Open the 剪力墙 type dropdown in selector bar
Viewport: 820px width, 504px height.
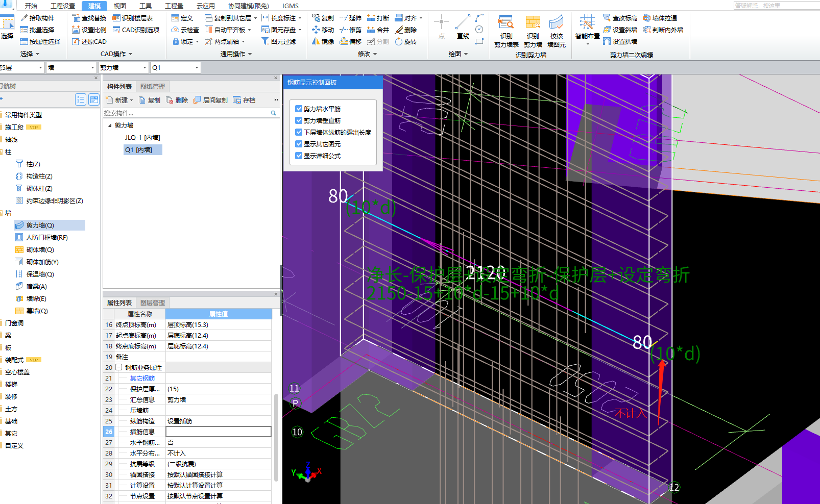tap(144, 67)
